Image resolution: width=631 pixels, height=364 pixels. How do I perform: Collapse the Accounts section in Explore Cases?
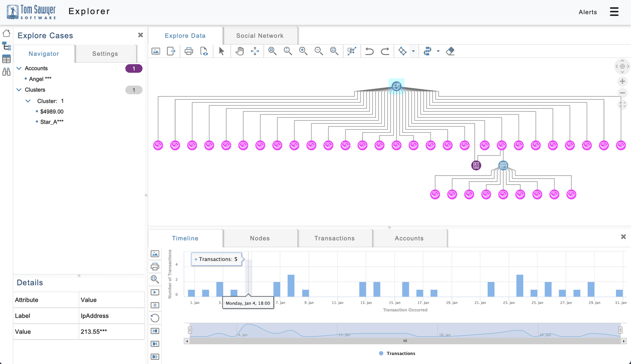18,68
